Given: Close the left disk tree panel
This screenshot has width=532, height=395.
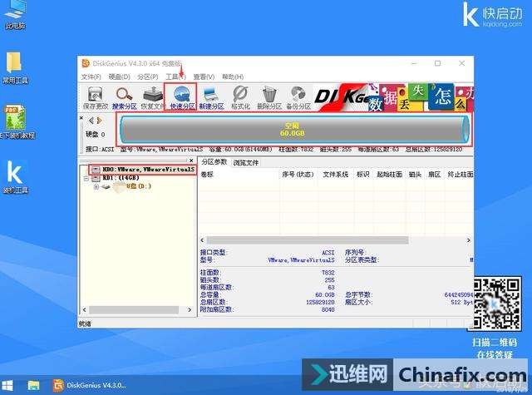Looking at the screenshot, I should 191,160.
